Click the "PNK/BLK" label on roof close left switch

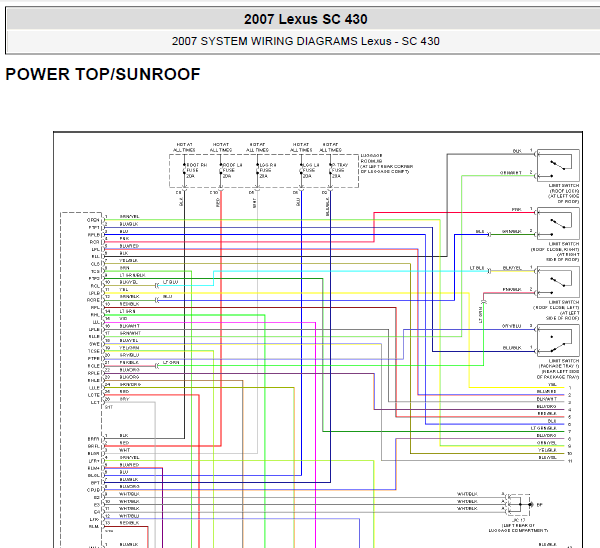coord(512,289)
